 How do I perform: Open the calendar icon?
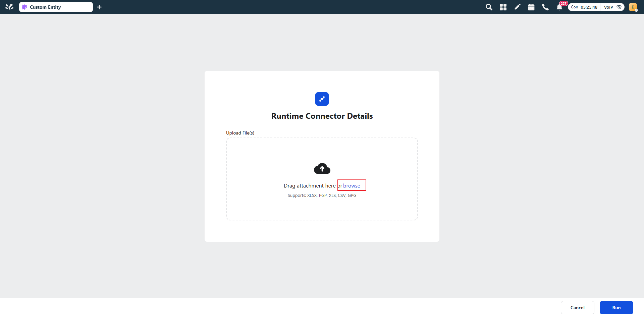531,7
